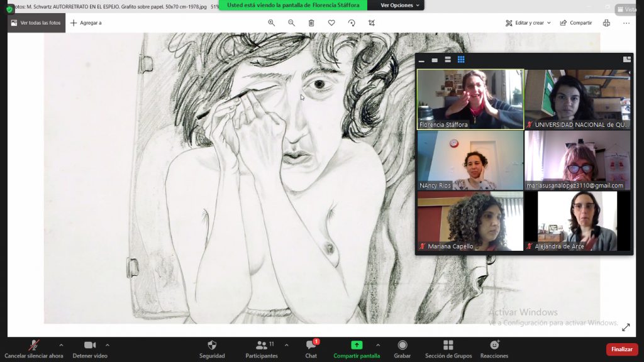Image resolution: width=644 pixels, height=362 pixels.
Task: Delete the photo with trash icon
Action: (311, 23)
